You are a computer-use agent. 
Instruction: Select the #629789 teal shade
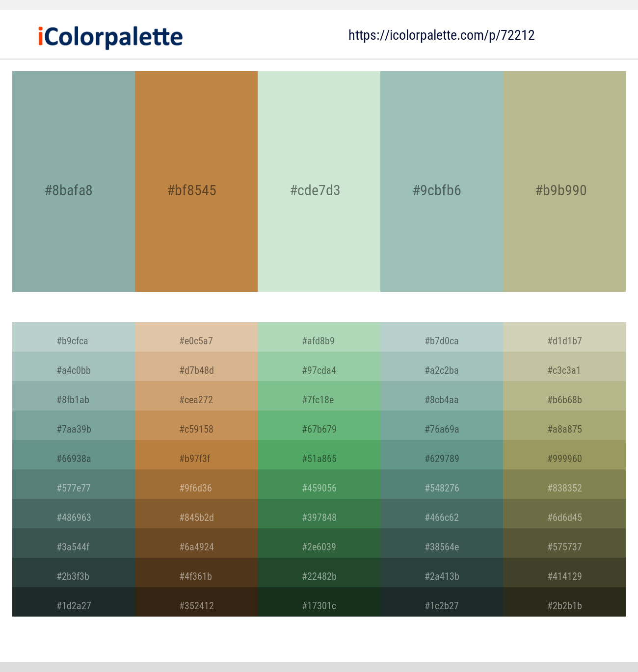(441, 458)
